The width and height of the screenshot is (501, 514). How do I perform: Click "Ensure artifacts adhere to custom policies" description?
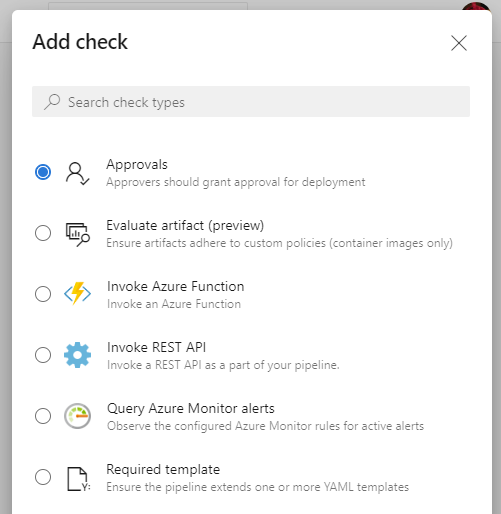pyautogui.click(x=279, y=243)
